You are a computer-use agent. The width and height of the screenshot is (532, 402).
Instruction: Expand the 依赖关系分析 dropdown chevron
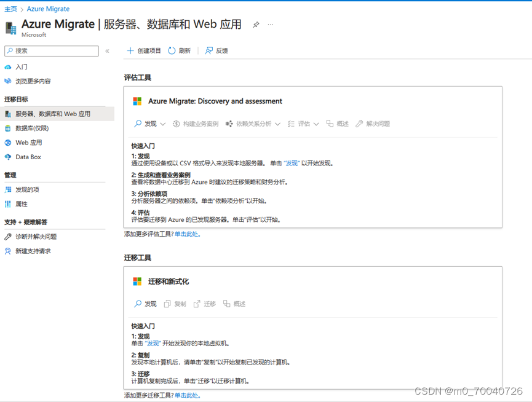pos(277,124)
